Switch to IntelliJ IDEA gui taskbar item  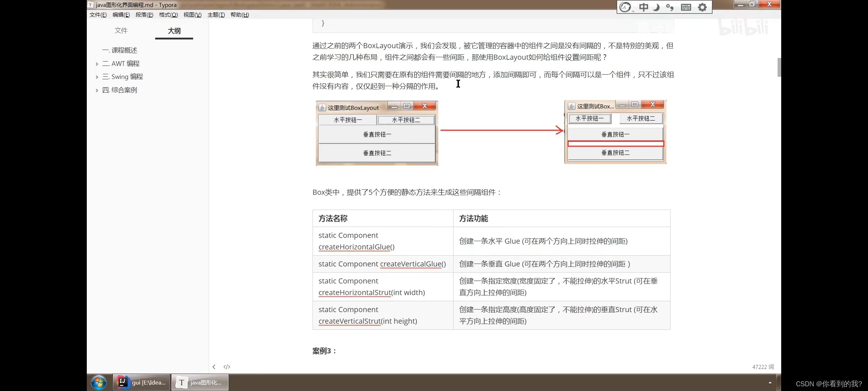click(142, 382)
